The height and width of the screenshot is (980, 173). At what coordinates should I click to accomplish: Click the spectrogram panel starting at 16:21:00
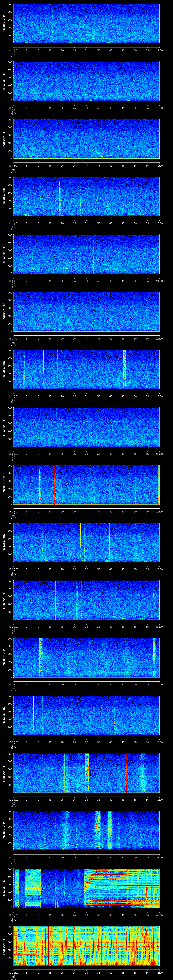87,312
